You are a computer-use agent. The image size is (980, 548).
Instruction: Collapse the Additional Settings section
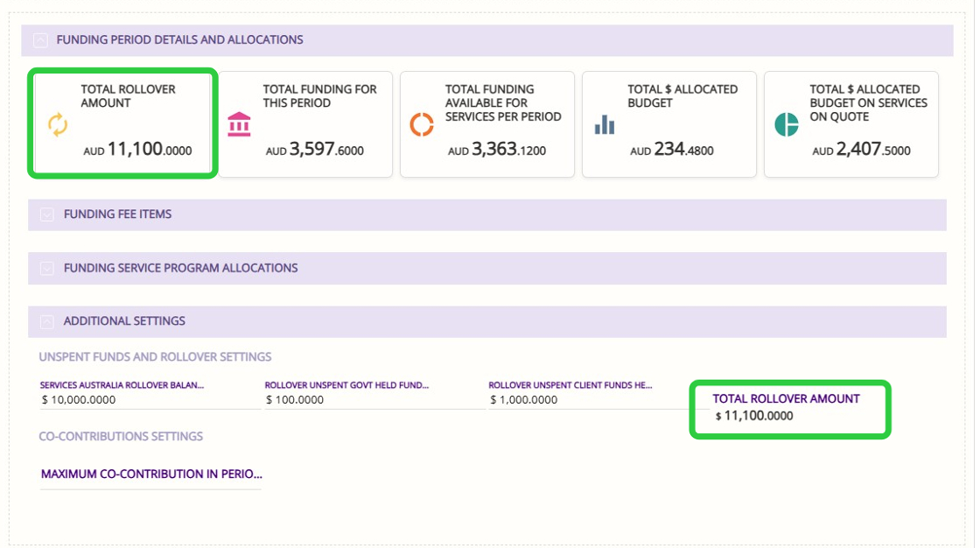click(x=46, y=321)
